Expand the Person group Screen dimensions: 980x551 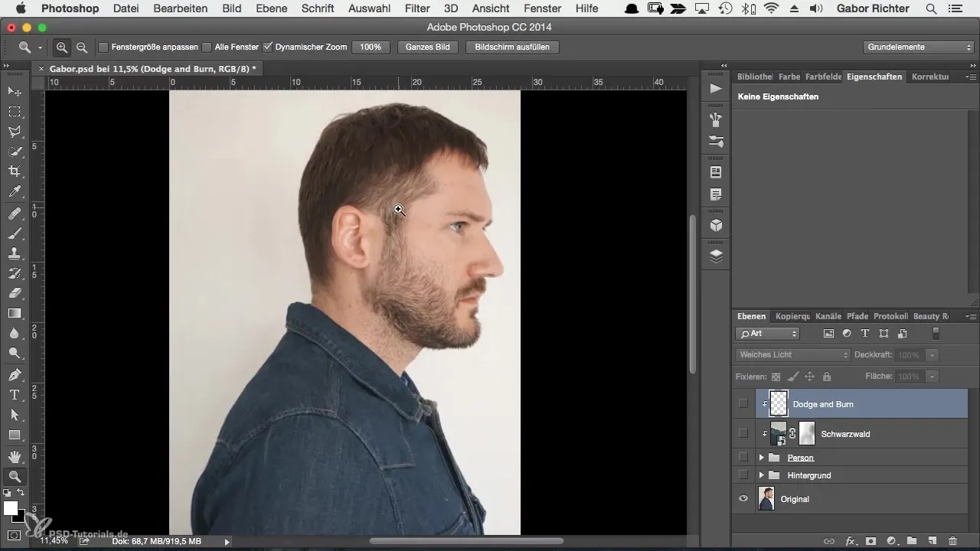point(761,458)
